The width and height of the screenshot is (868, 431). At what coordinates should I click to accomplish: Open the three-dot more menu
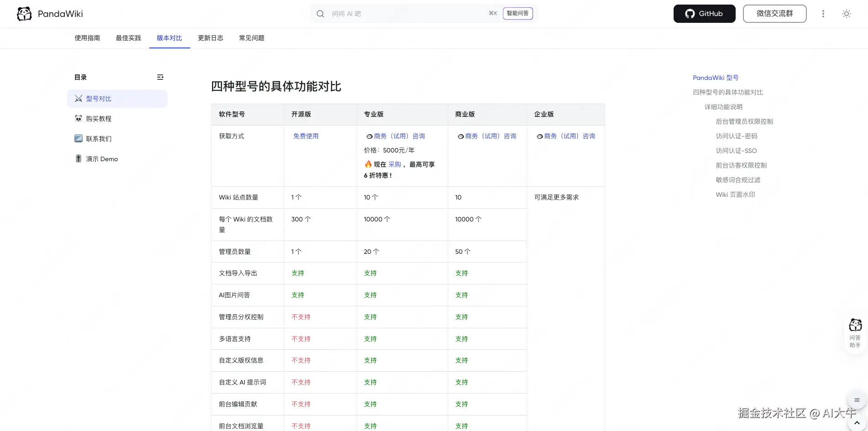pyautogui.click(x=823, y=14)
